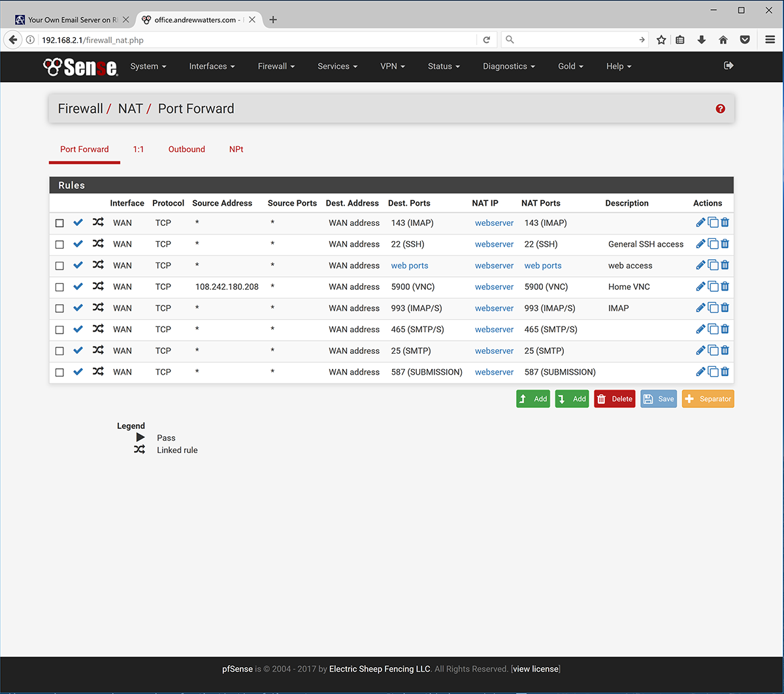Screen dimensions: 784x694
Task: Select the web access rule checkbox
Action: 59,266
